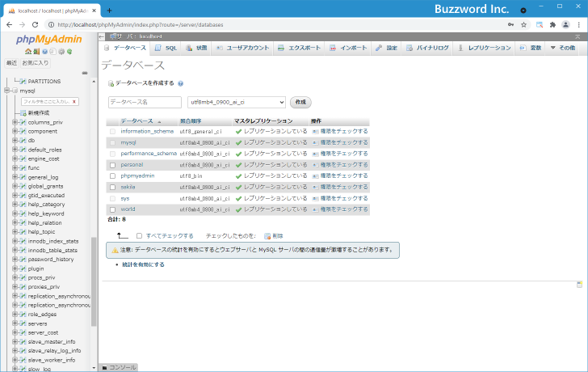Click the delete icon beside 削除
The height and width of the screenshot is (372, 588).
pyautogui.click(x=267, y=236)
